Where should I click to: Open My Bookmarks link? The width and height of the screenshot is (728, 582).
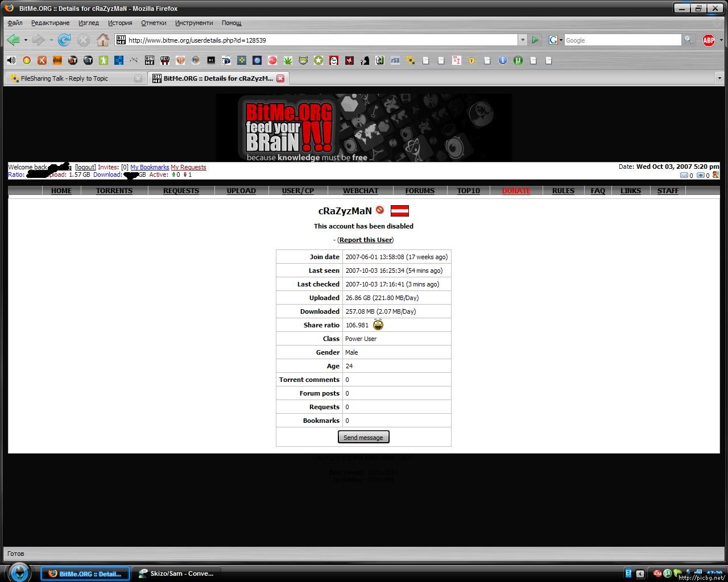[x=150, y=167]
